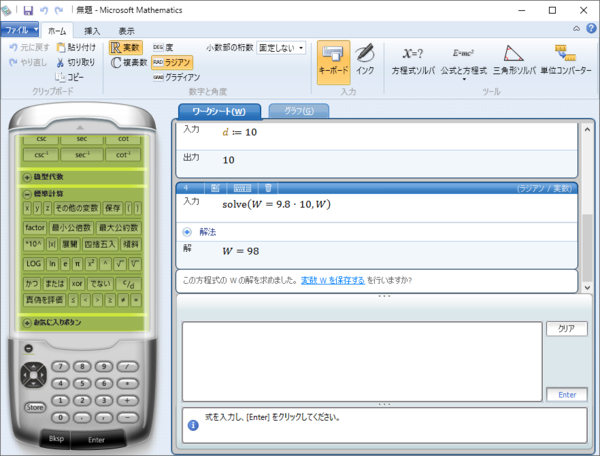Screen dimensions: 600x456
Task: Click the edit icon in entry 4 header
Action: coord(215,188)
